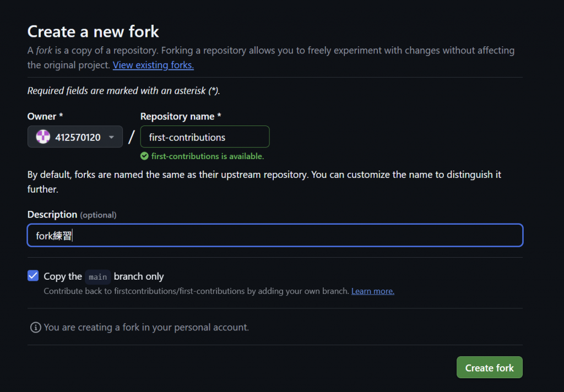Click the "Copy the main branch only" label
Viewport: 564px width, 392px height.
point(104,276)
